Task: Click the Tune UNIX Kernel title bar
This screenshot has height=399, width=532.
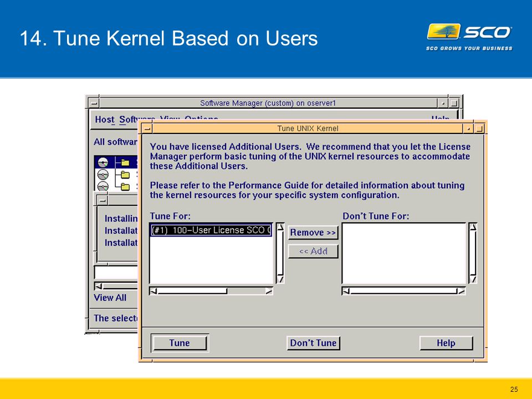Action: click(308, 129)
